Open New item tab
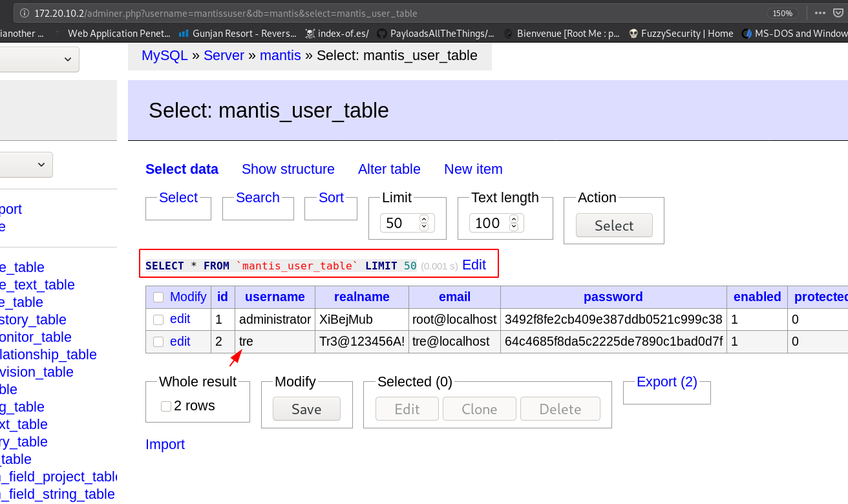848x504 pixels. pyautogui.click(x=473, y=169)
